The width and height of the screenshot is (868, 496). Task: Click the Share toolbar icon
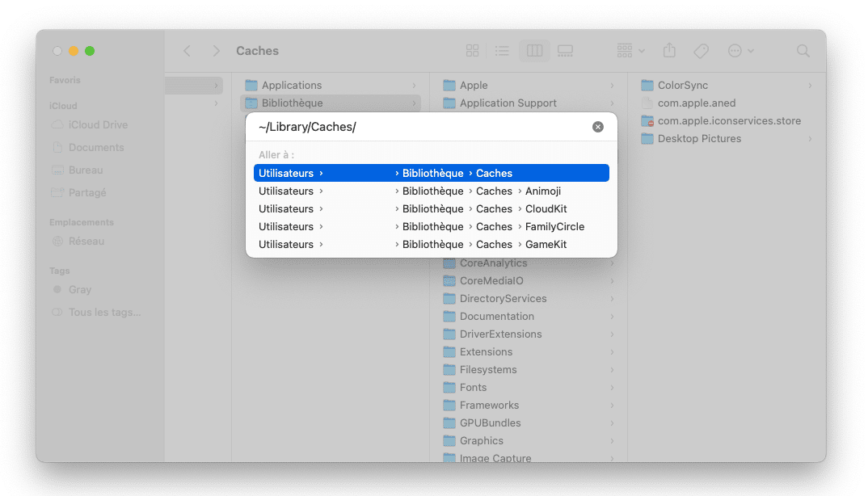pyautogui.click(x=669, y=51)
